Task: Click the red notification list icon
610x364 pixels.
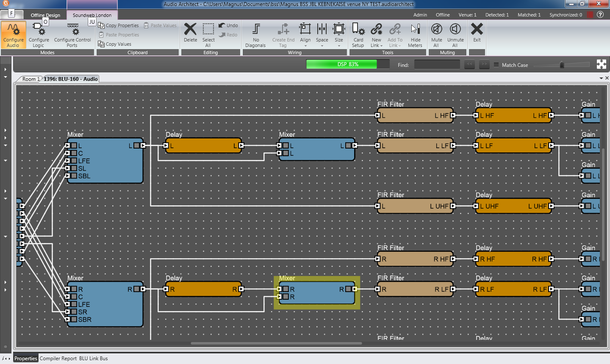Action: pos(590,14)
